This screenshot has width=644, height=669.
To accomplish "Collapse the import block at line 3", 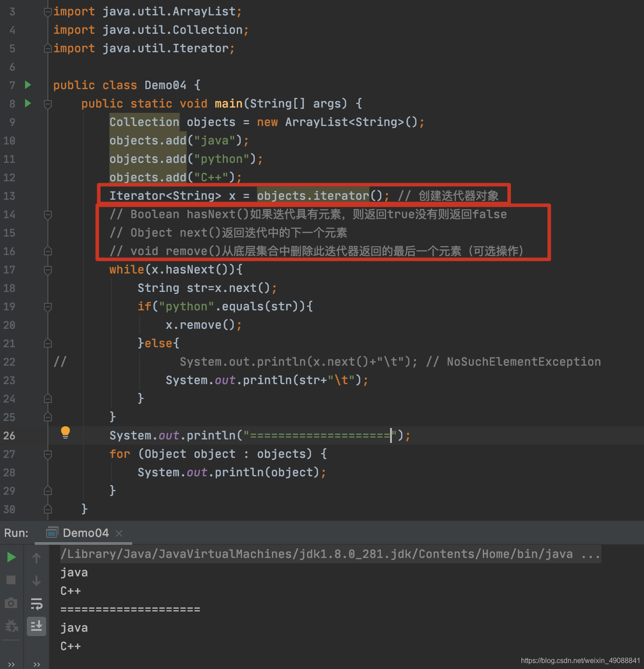I will click(48, 12).
